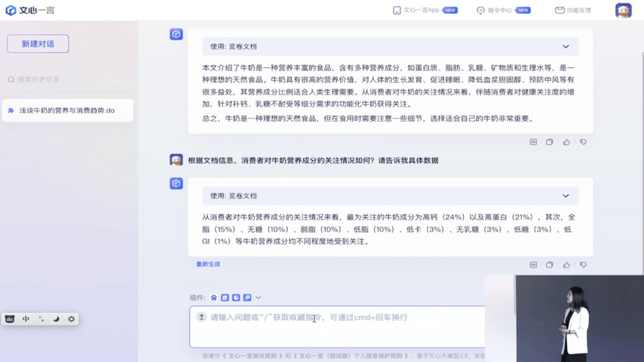The height and width of the screenshot is (362, 644).
Task: Toggle Chinese/English input mode 中
Action: click(x=26, y=319)
